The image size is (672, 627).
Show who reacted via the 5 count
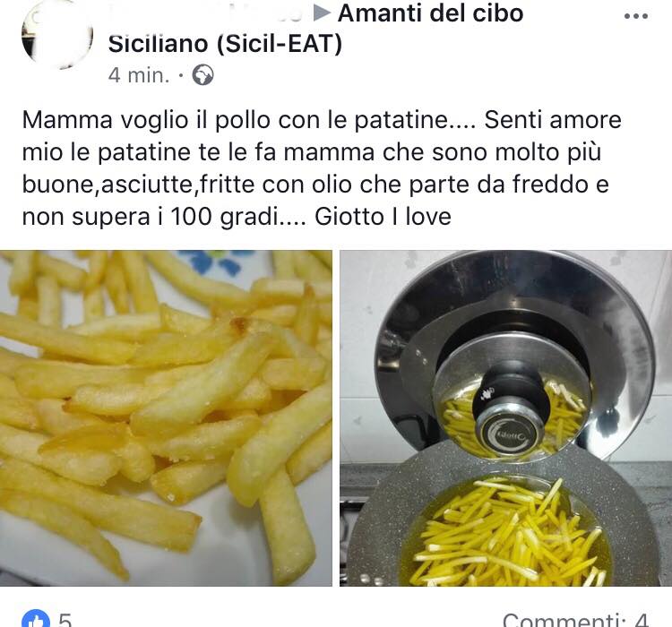point(65,620)
